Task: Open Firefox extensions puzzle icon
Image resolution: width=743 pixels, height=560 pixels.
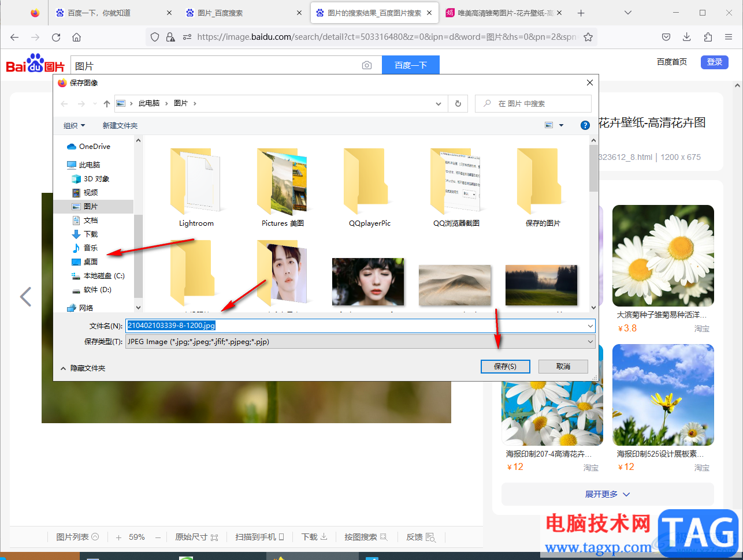Action: 708,37
